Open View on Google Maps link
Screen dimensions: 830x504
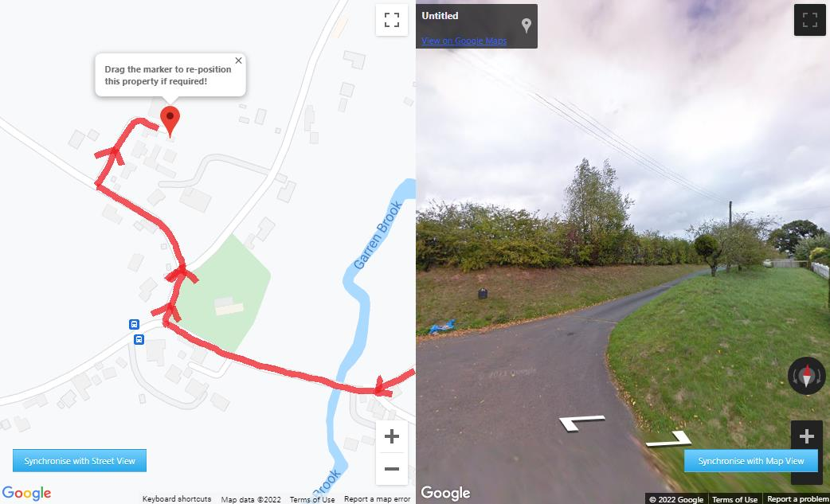464,41
